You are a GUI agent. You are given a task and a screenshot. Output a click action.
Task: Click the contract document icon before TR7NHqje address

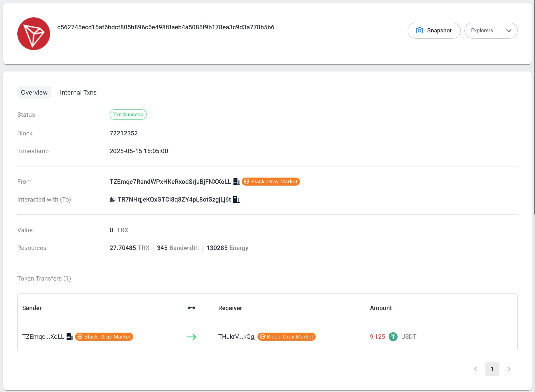[113, 199]
